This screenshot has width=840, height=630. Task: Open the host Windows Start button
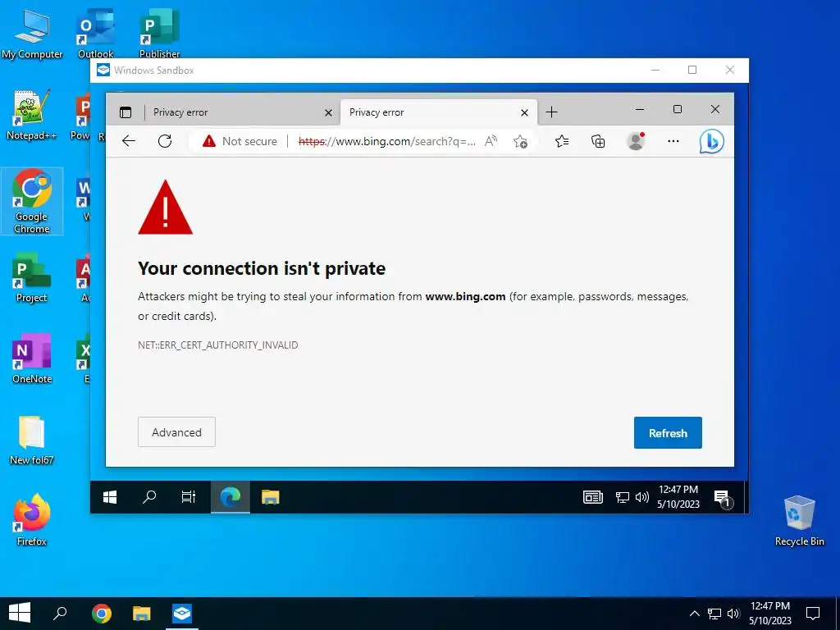coord(20,613)
